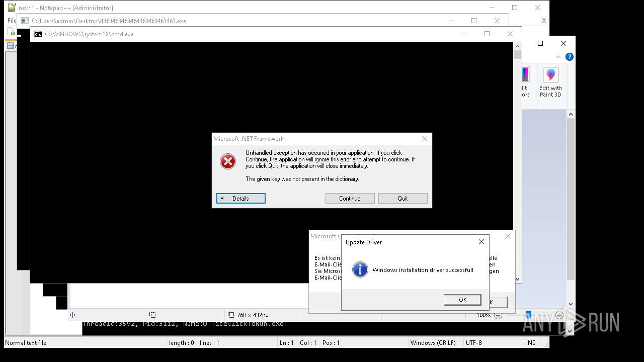Click the 436346...exe console window title icon

click(25, 21)
